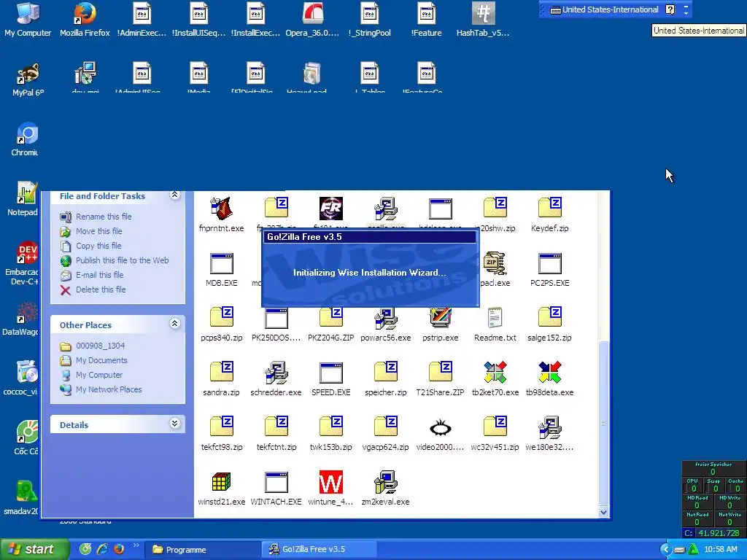Select the speicher.zip archive
Viewport: 747px width, 560px height.
[x=386, y=373]
